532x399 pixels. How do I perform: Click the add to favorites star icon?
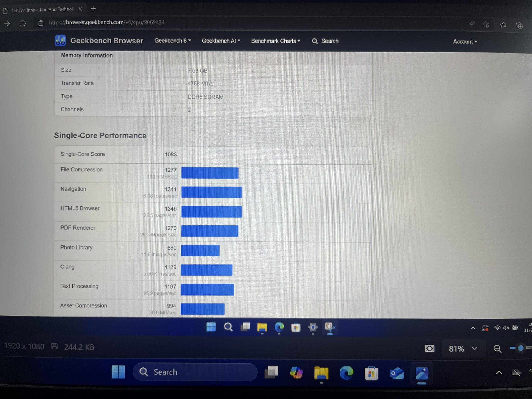486,25
